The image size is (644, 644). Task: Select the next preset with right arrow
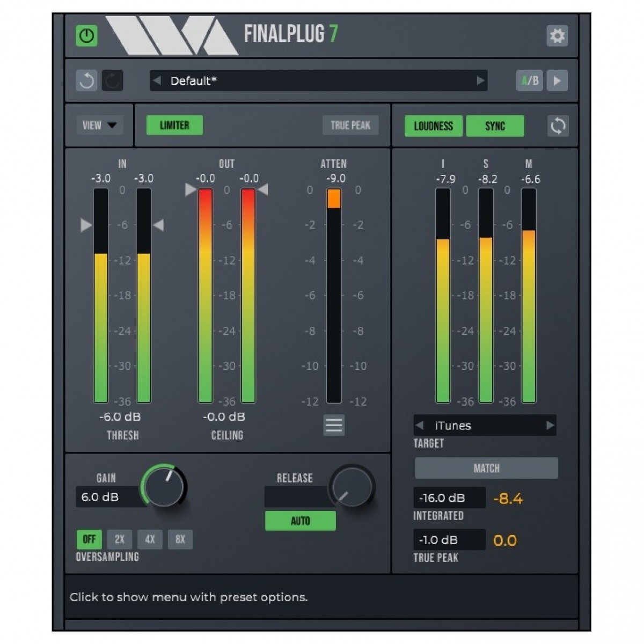pos(480,80)
